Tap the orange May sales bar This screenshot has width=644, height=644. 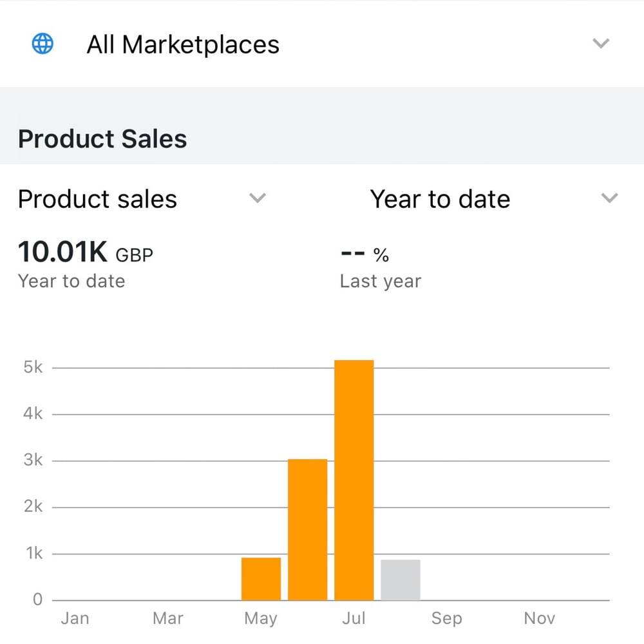(261, 579)
